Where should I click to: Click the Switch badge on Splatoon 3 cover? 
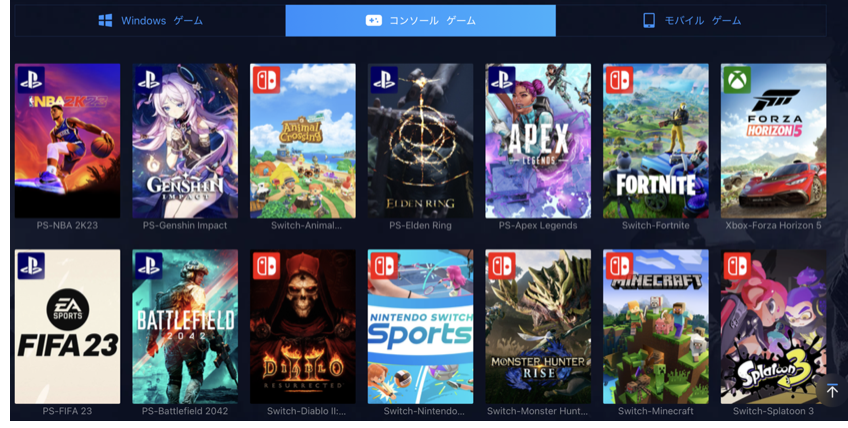coord(737,266)
